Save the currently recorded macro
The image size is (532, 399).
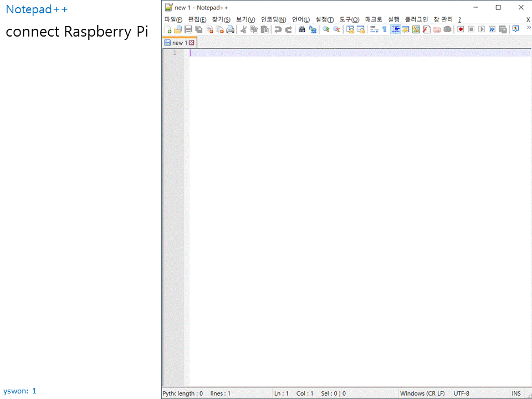point(503,29)
